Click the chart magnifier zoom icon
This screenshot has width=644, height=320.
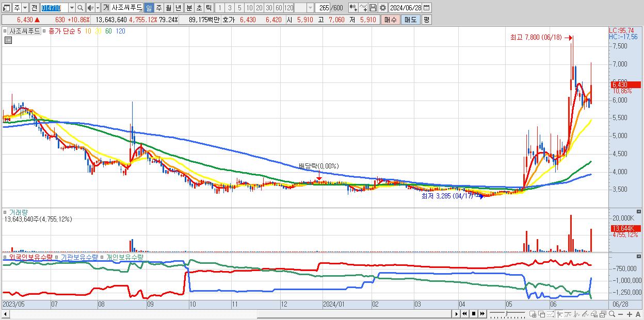coord(612,314)
